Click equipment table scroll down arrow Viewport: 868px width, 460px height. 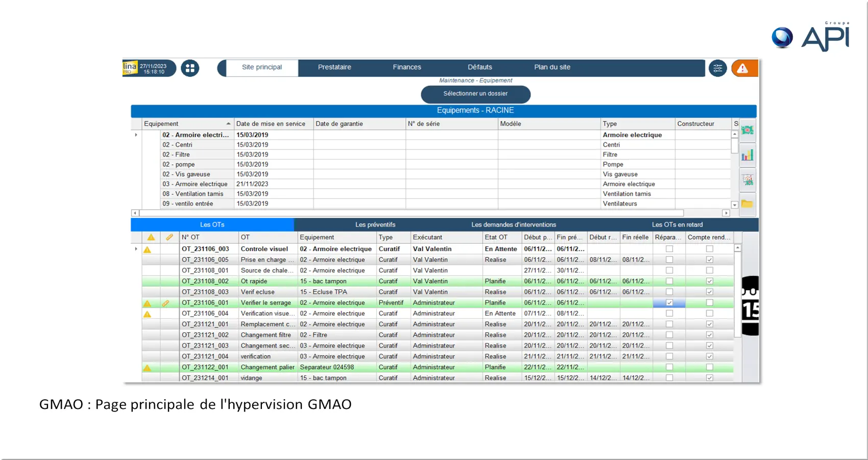coord(735,205)
